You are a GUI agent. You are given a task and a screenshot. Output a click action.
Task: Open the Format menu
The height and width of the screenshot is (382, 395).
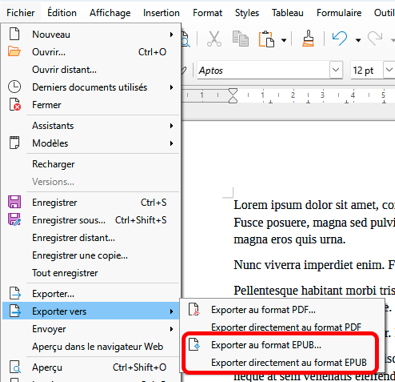tap(207, 13)
